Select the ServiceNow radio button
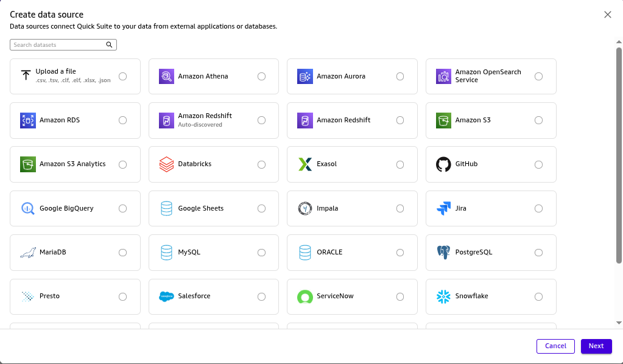623x364 pixels. (x=400, y=296)
